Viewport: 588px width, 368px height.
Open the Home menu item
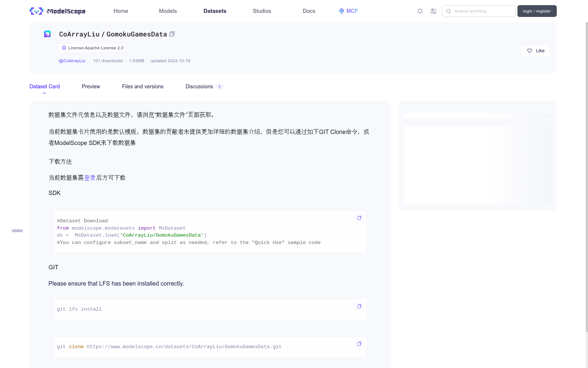tap(121, 11)
